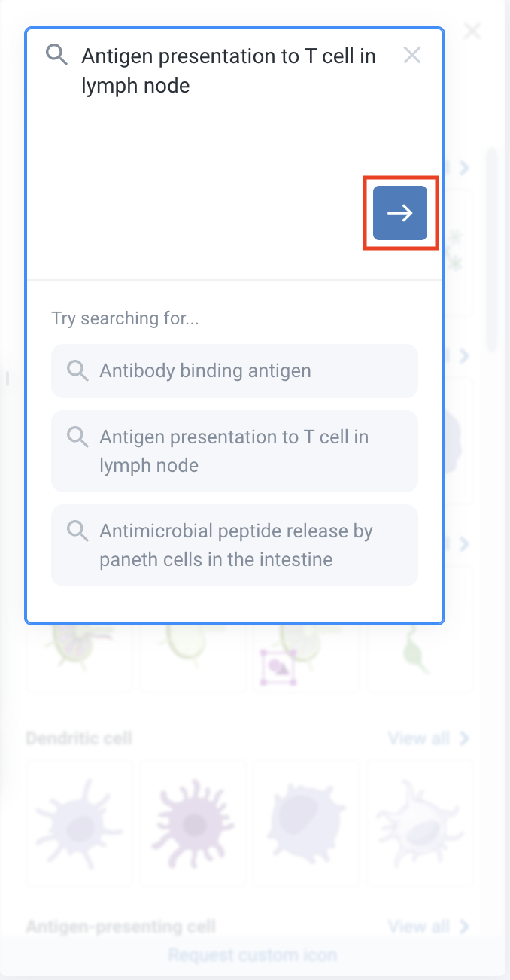
Task: Pick 'Antimicrobial peptide release by paneth cells' suggestion
Action: [235, 545]
